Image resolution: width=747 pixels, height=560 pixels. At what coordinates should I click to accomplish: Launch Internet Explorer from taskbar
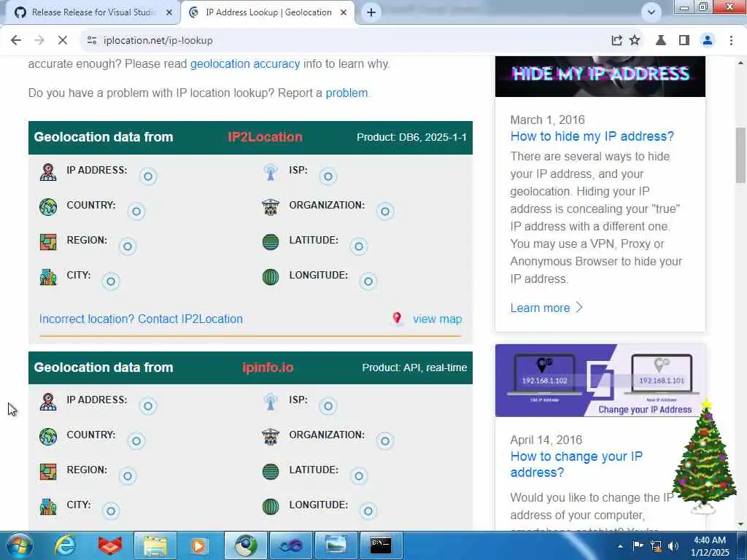tap(65, 545)
